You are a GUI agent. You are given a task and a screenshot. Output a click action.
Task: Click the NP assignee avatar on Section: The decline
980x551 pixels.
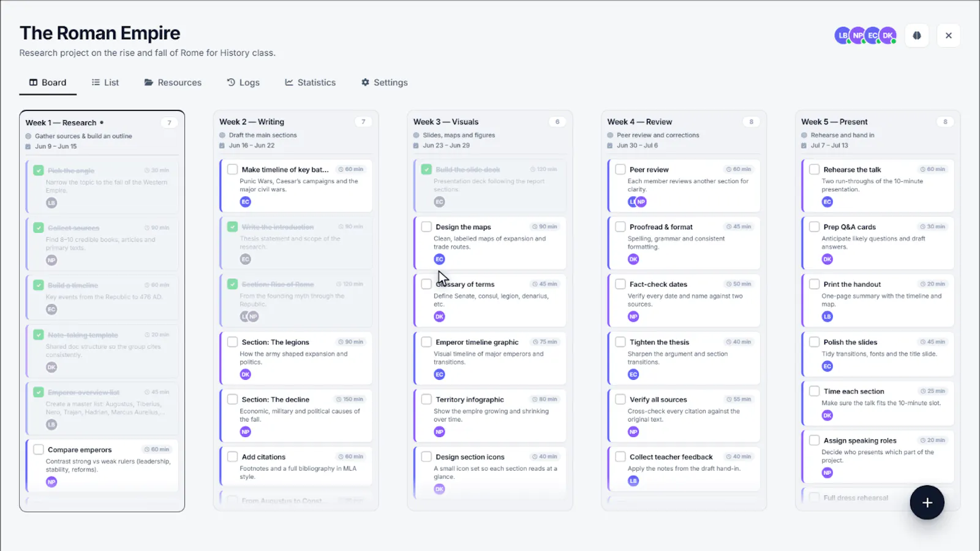click(246, 432)
